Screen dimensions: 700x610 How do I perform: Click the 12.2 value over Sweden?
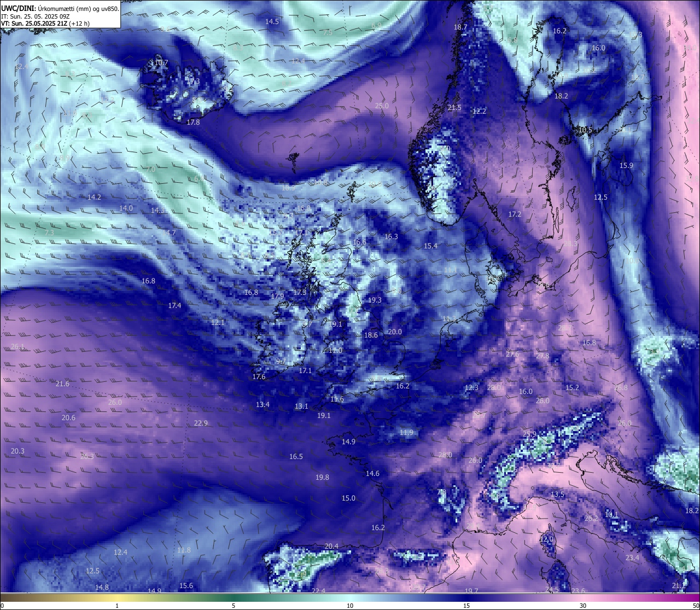coord(479,111)
